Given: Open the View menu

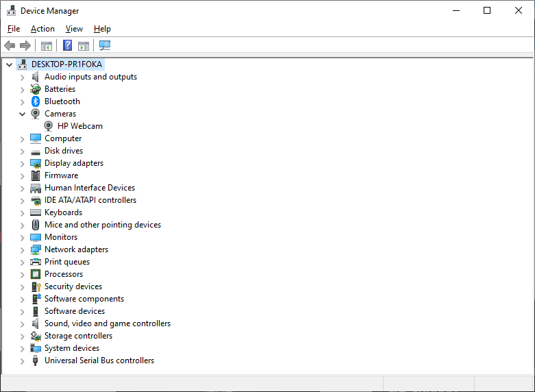Looking at the screenshot, I should pos(74,29).
